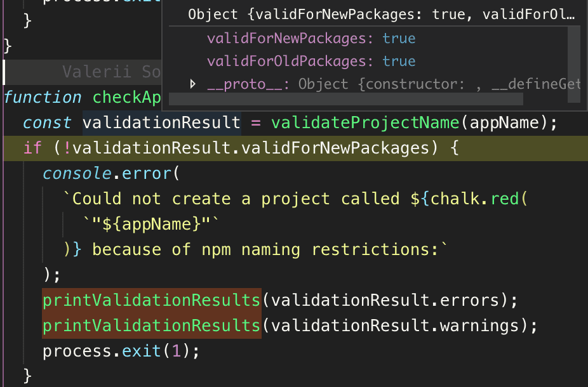Click the if keyword on the highlighted debug line
Image resolution: width=588 pixels, height=387 pixels.
tap(32, 148)
